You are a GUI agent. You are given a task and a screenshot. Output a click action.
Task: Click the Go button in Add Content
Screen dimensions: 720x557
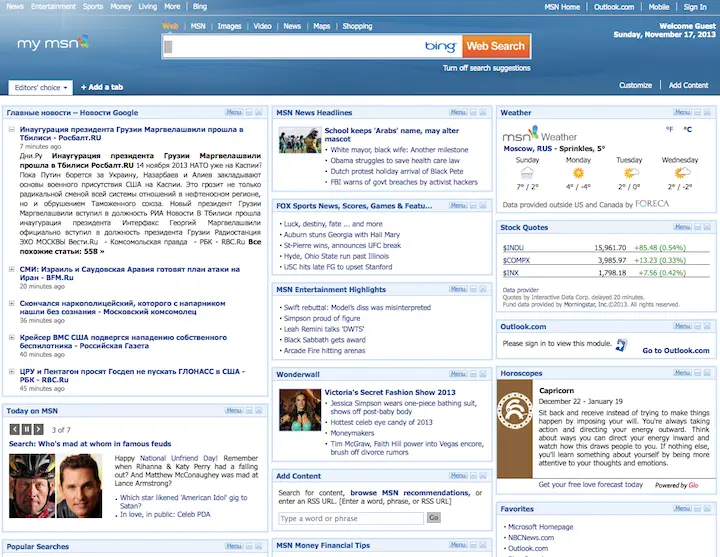(x=433, y=518)
